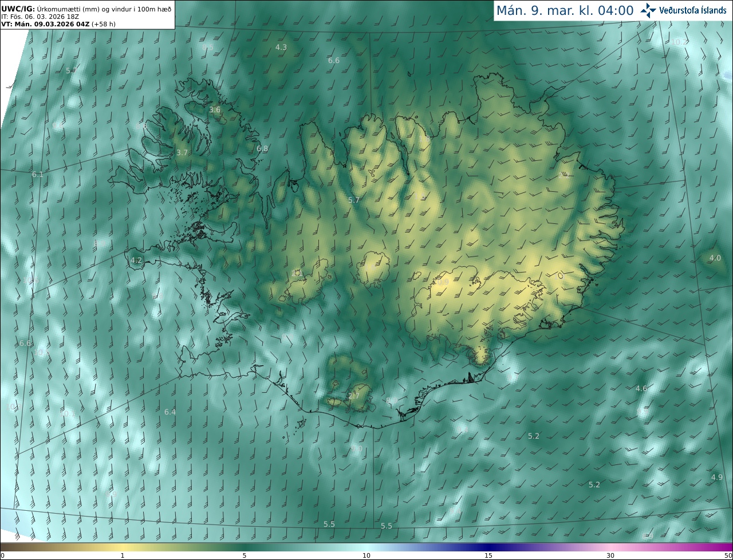Image resolution: width=733 pixels, height=560 pixels.
Task: Click the 0 tick on the color scale
Action: pyautogui.click(x=2, y=555)
